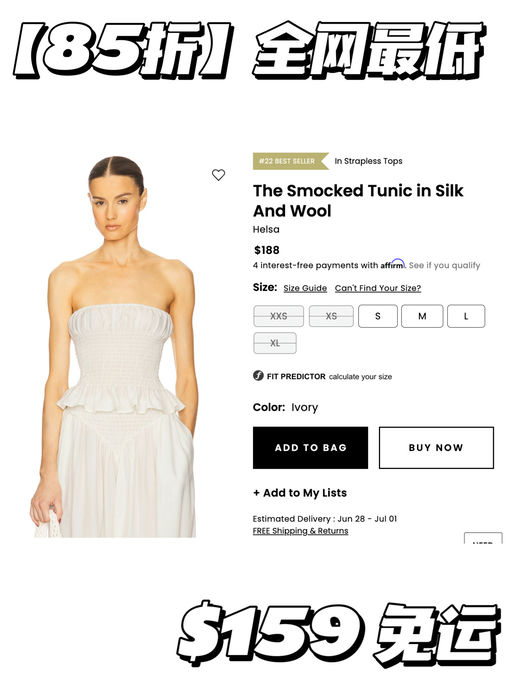Open Free Shipping & Returns link
Screen dimensions: 512x683
click(300, 531)
